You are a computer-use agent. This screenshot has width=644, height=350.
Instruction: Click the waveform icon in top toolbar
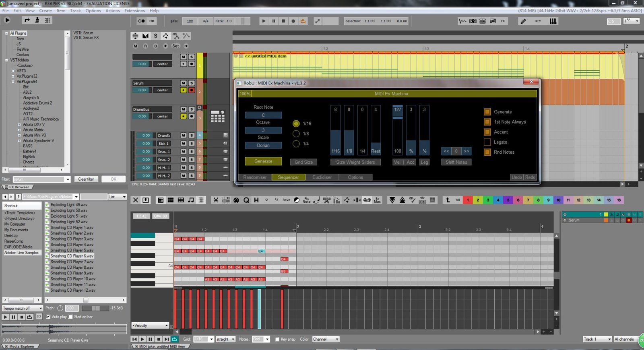click(462, 21)
